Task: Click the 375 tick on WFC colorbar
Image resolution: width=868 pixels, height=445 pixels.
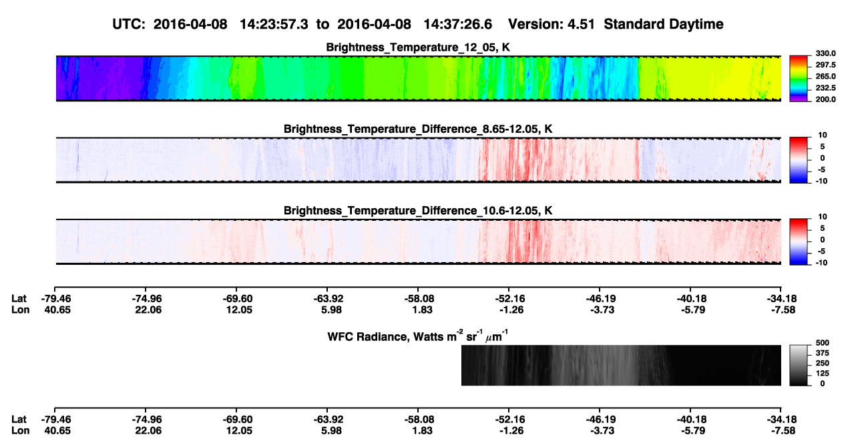Action: [x=823, y=353]
